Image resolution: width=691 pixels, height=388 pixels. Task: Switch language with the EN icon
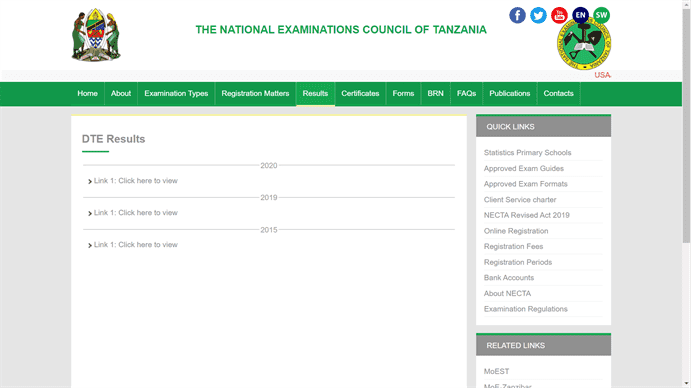[x=580, y=15]
